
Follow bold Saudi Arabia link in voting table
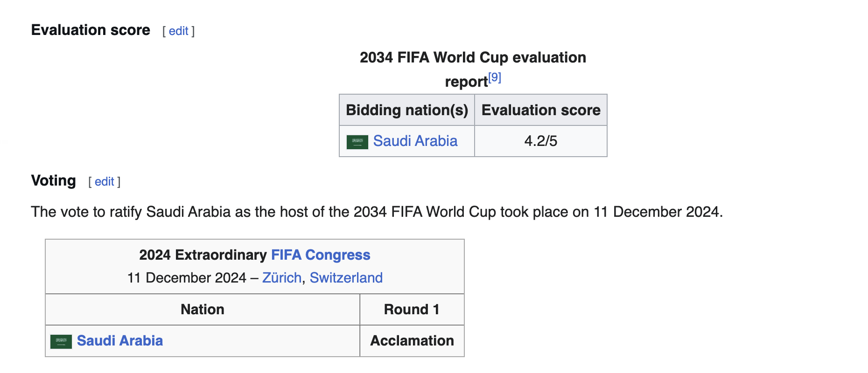tap(120, 341)
